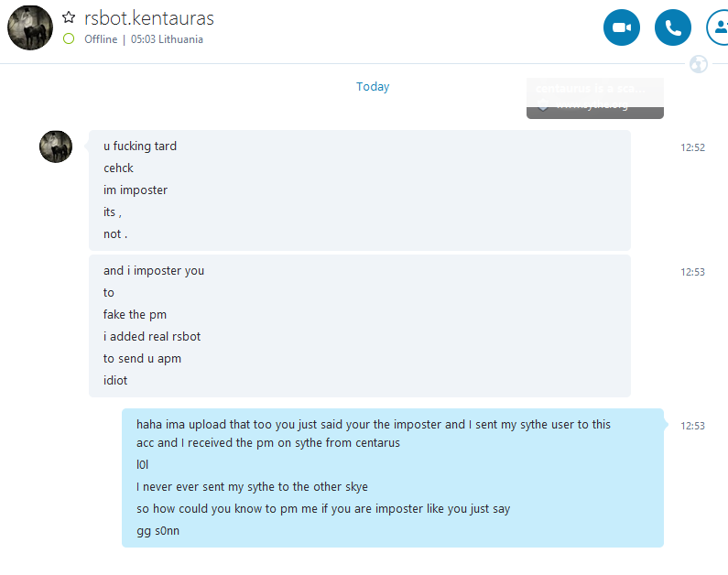This screenshot has width=728, height=575.
Task: Click the 'fake the pm' message line
Action: [135, 315]
